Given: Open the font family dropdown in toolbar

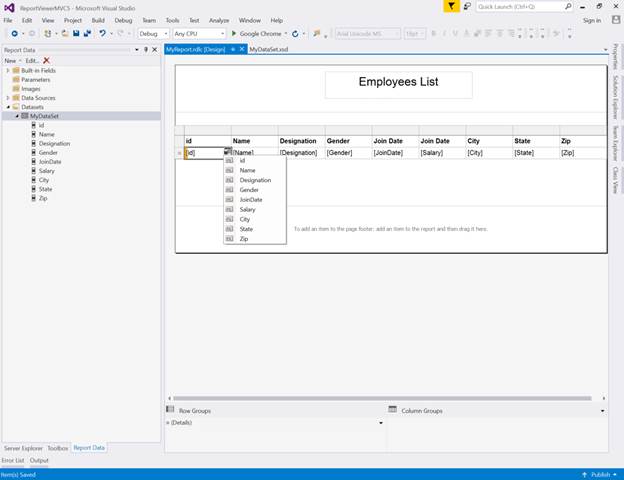Looking at the screenshot, I should coord(368,34).
